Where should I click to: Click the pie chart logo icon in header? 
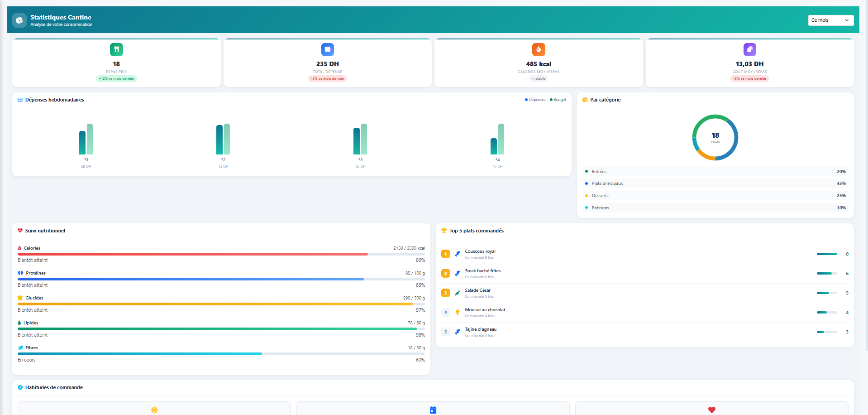point(19,20)
